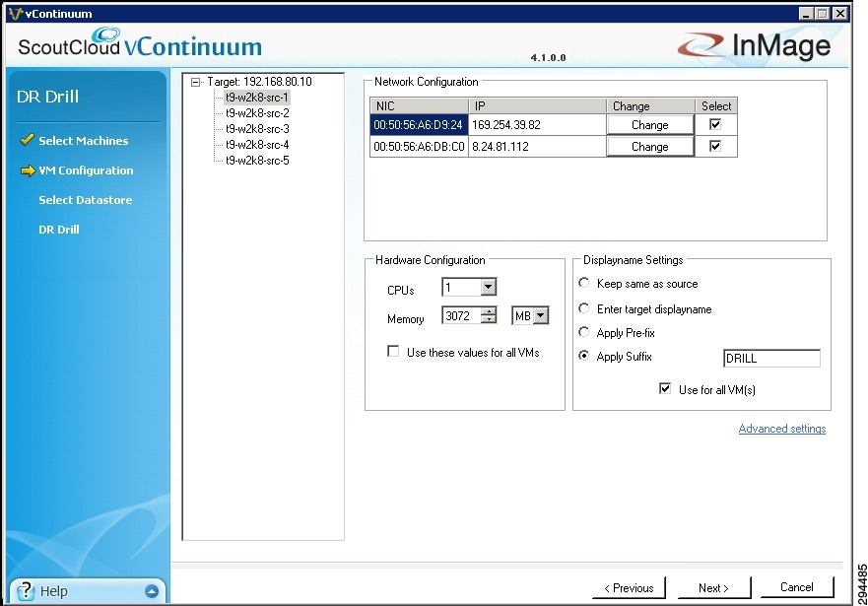Click Change for IP 8.24.81.112
The image size is (868, 606).
pyautogui.click(x=650, y=147)
